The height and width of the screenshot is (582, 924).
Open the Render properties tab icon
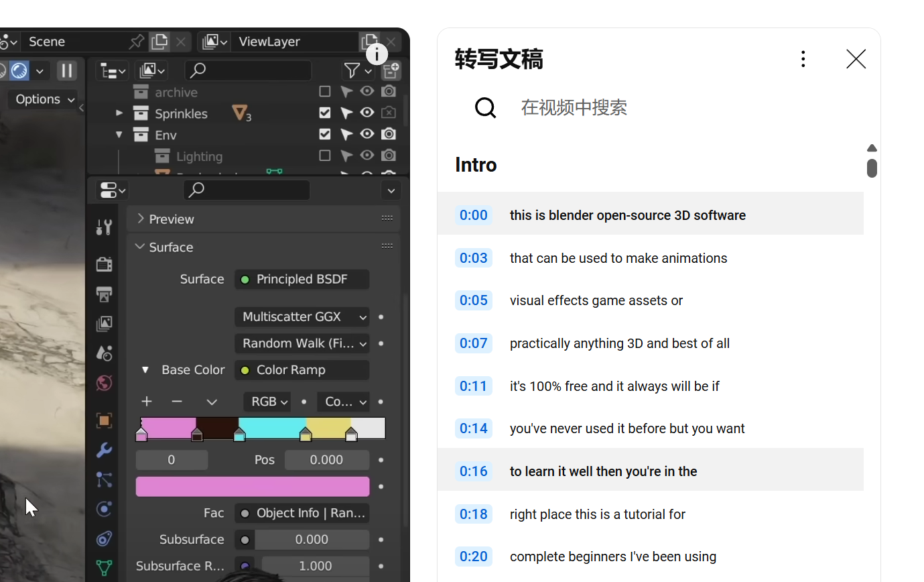[x=104, y=264]
